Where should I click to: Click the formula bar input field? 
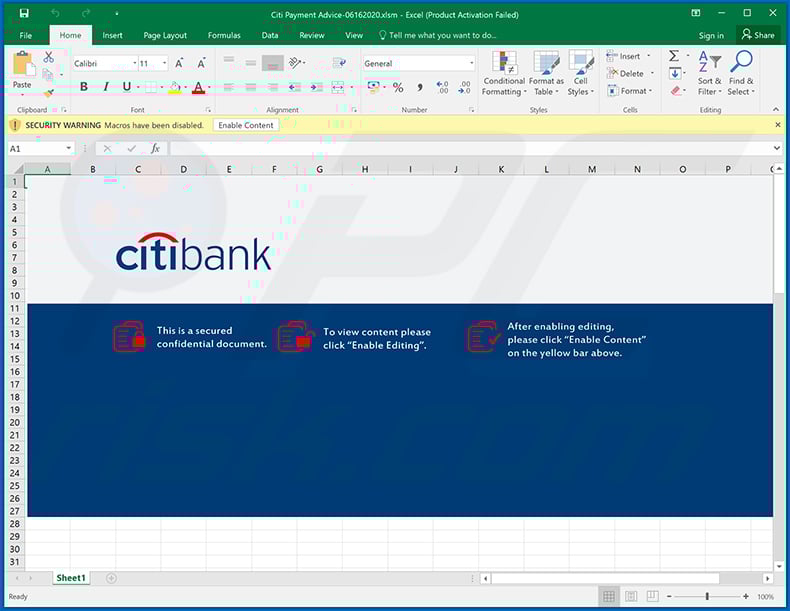pyautogui.click(x=470, y=149)
